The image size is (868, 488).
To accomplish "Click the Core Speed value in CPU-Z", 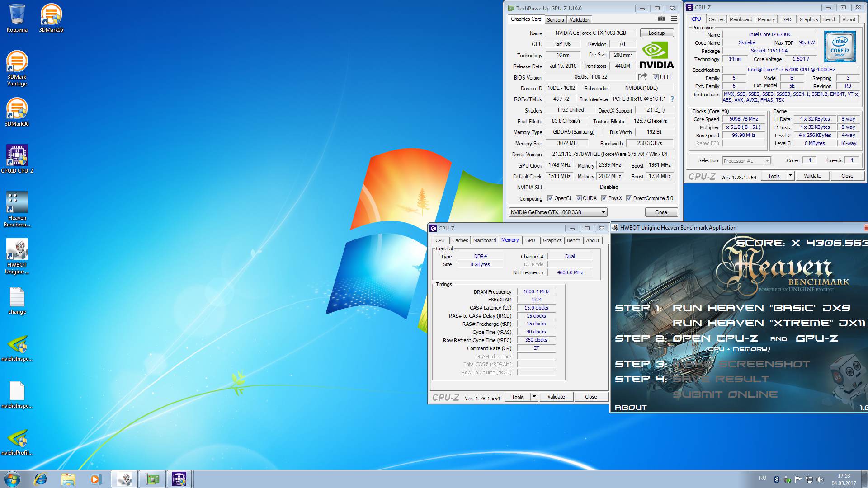I will pyautogui.click(x=744, y=119).
